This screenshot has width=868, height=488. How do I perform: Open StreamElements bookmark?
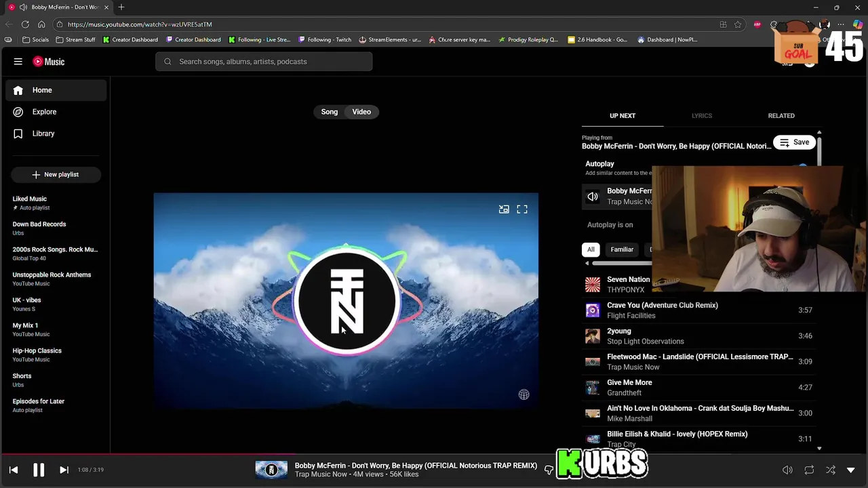point(390,39)
